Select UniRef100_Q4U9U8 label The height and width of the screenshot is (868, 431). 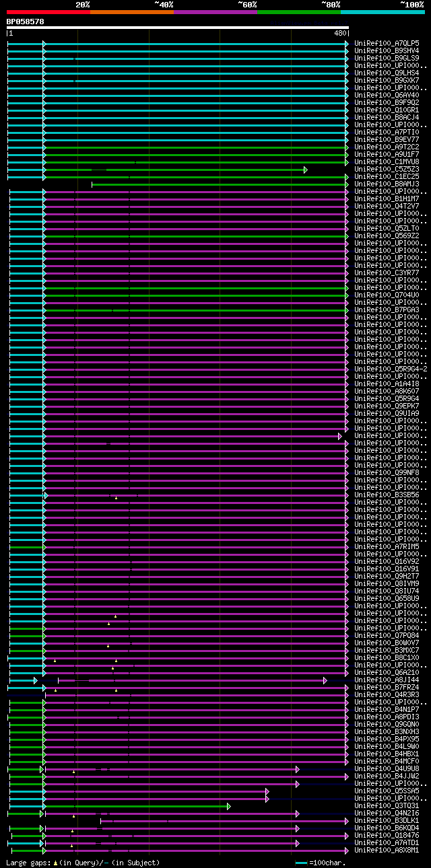point(387,768)
